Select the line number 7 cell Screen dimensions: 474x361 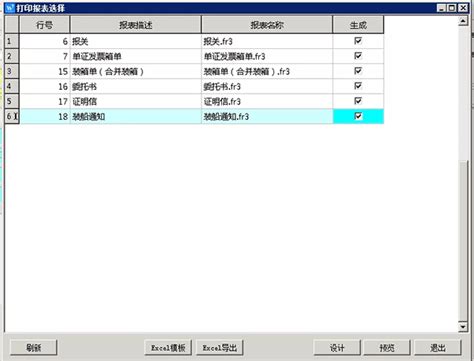coord(45,56)
